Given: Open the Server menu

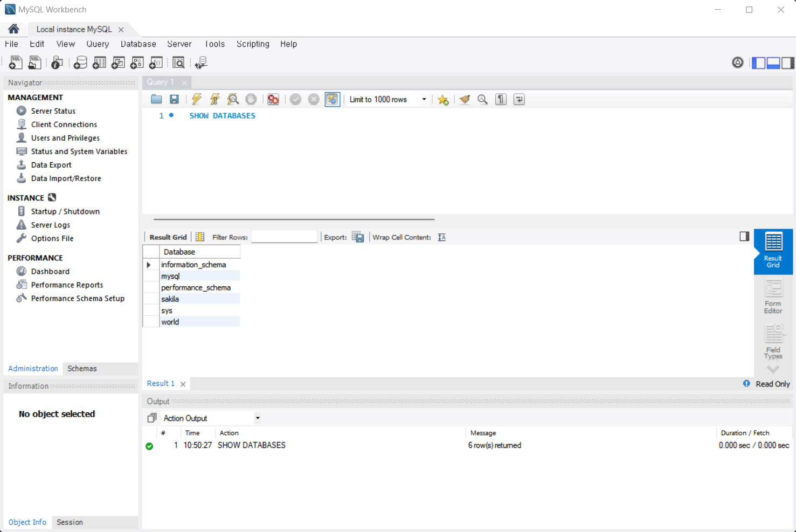Looking at the screenshot, I should (179, 44).
